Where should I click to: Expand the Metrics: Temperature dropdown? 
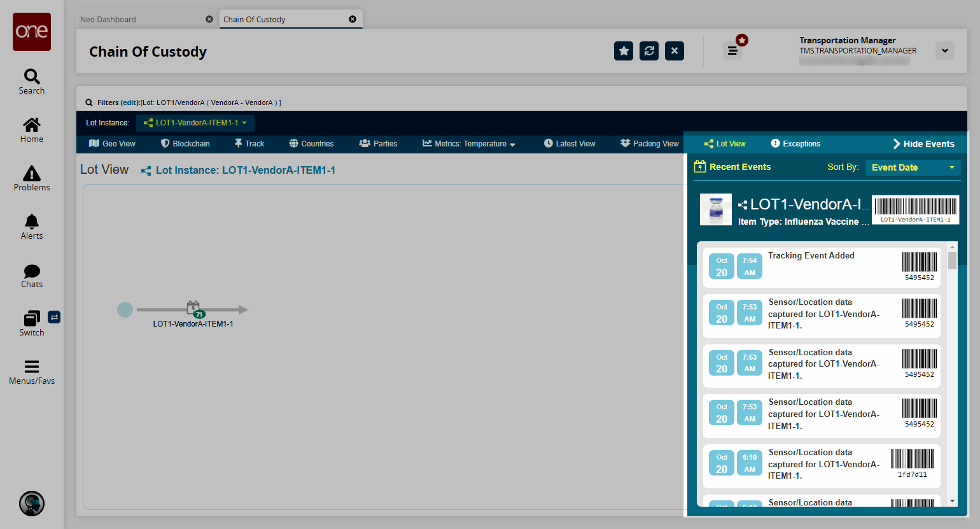(469, 144)
